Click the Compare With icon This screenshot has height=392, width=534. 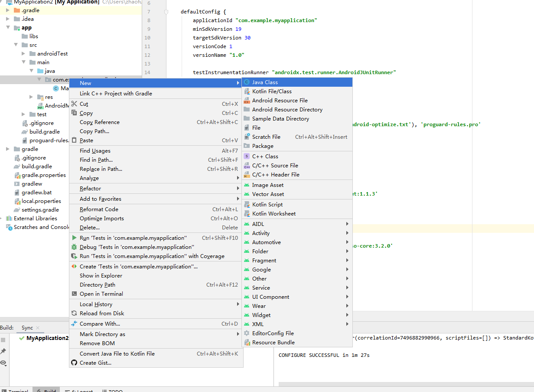(74, 323)
